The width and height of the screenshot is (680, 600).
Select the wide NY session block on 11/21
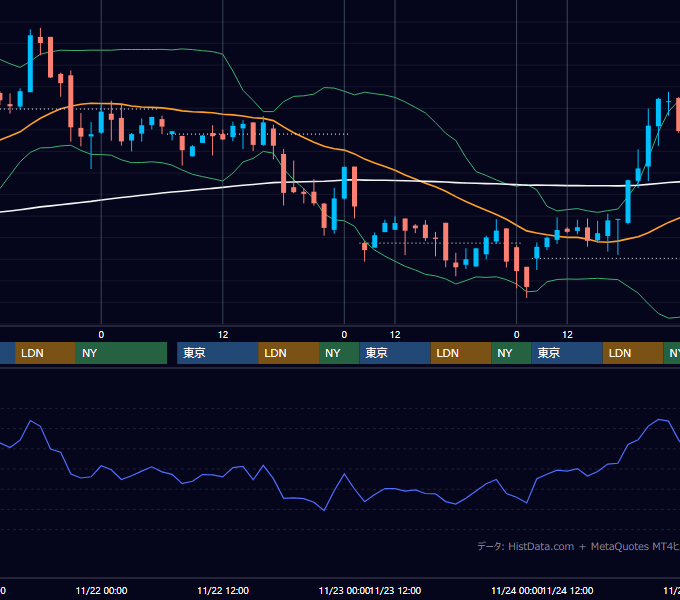coord(121,353)
